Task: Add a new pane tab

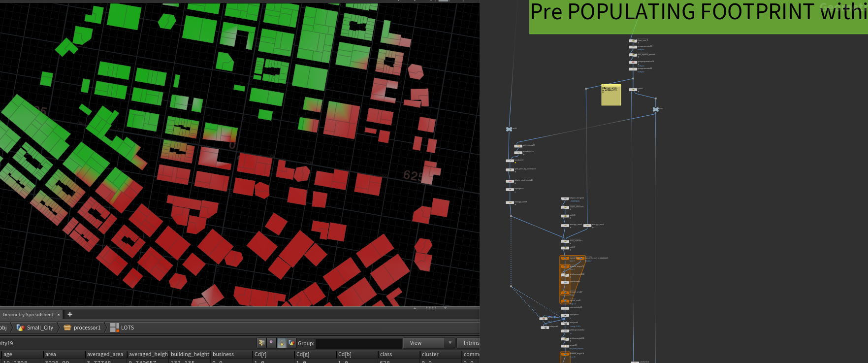Action: [70, 314]
